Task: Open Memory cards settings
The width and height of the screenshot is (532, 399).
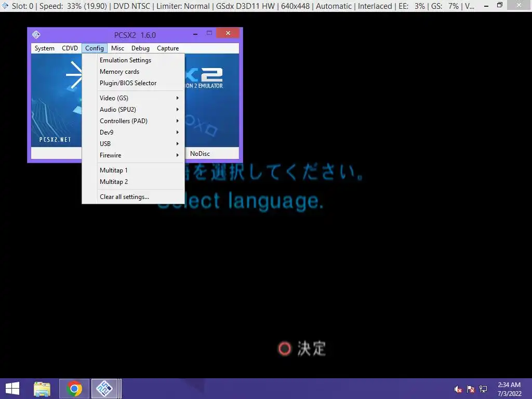Action: pos(134,72)
